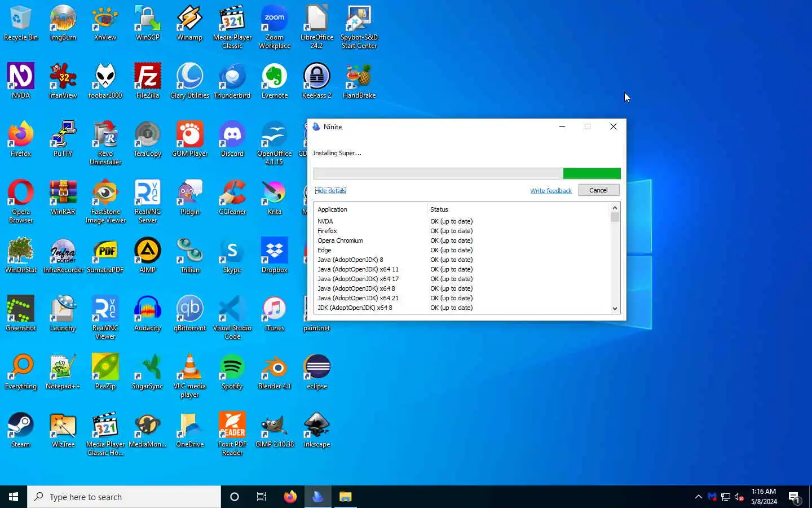Cancel the Ninite installation
This screenshot has height=508, width=812.
598,190
